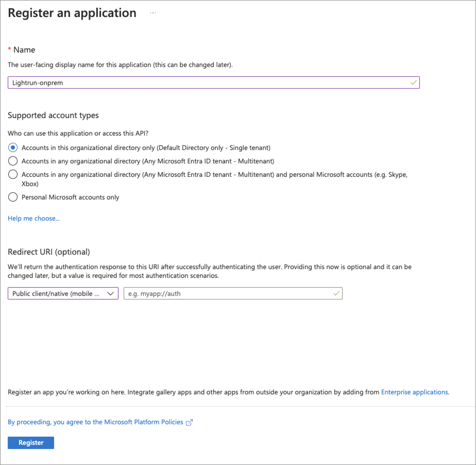Focus the redirect URI text box
The width and height of the screenshot is (476, 465).
point(227,293)
